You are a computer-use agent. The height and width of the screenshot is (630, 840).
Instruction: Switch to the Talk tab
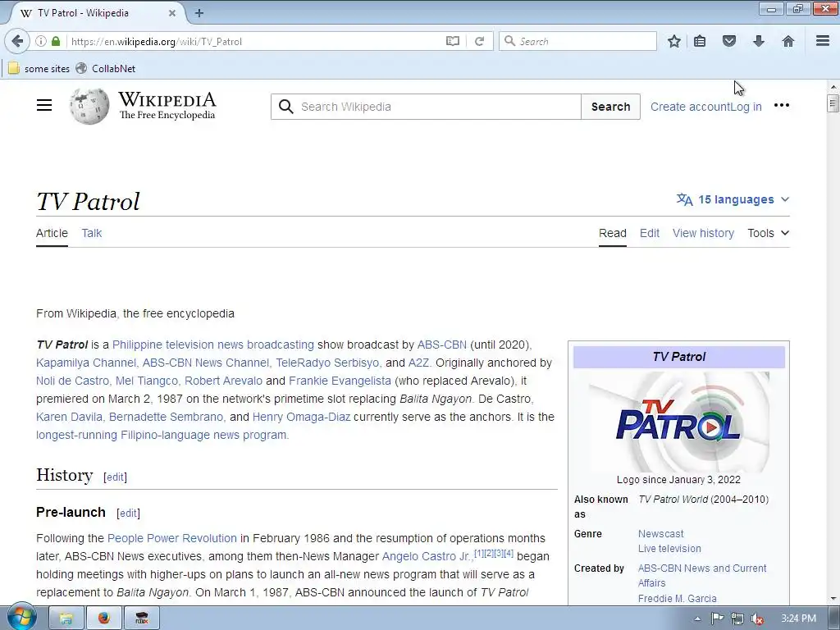click(x=92, y=233)
